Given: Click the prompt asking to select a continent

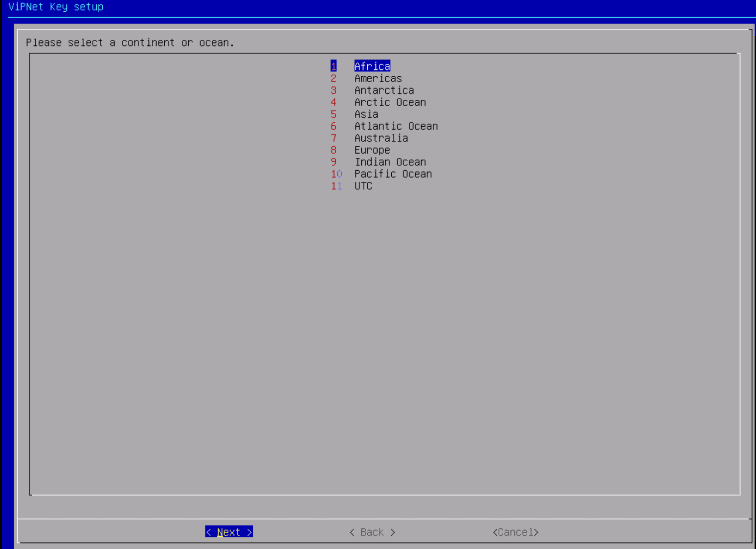Looking at the screenshot, I should click(x=130, y=43).
